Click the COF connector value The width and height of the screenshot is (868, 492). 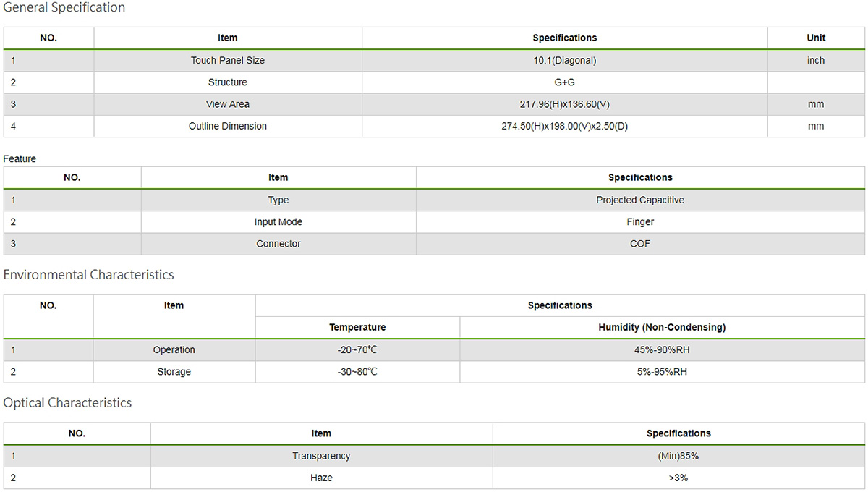pos(639,244)
